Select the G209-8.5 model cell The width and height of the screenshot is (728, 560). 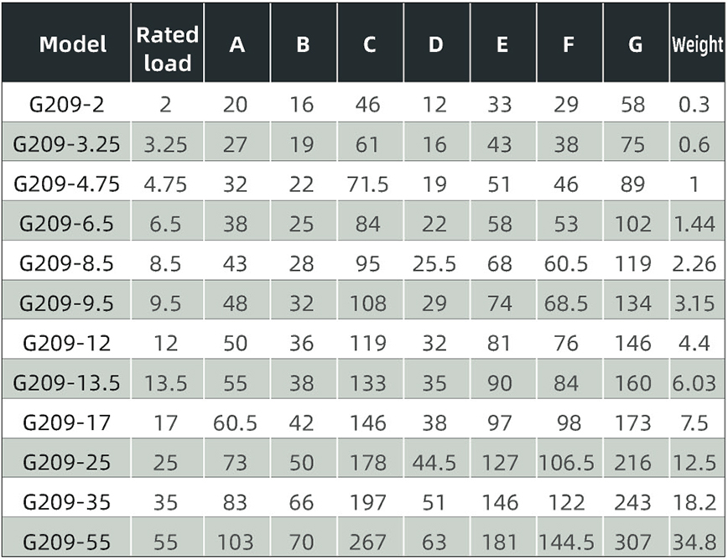66,263
